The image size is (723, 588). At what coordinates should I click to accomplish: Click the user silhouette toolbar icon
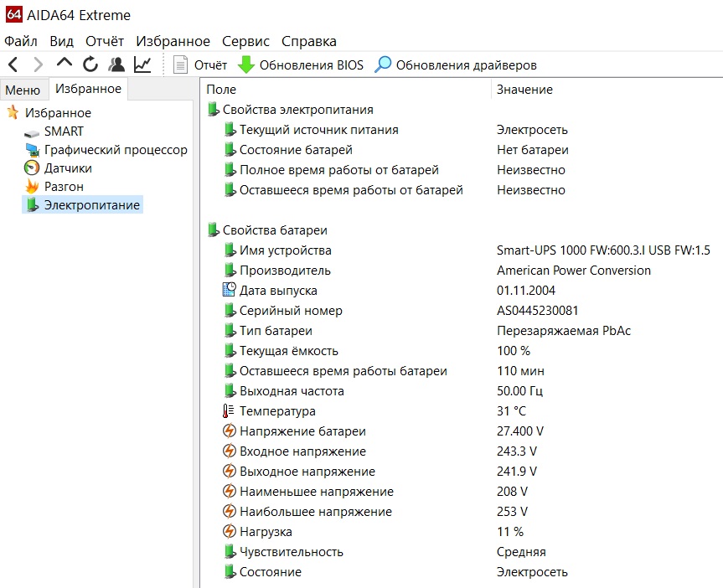tap(116, 64)
